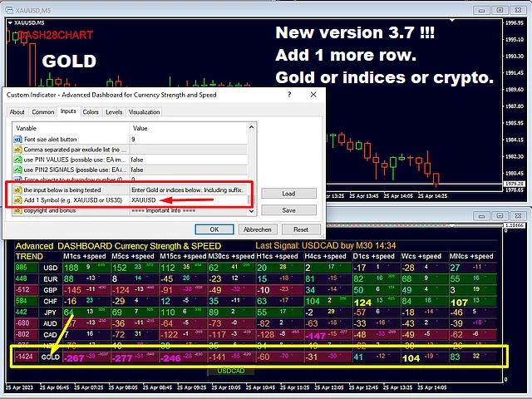Click the Comma separated pair exclude list icon
The width and height of the screenshot is (532, 399).
[x=18, y=150]
